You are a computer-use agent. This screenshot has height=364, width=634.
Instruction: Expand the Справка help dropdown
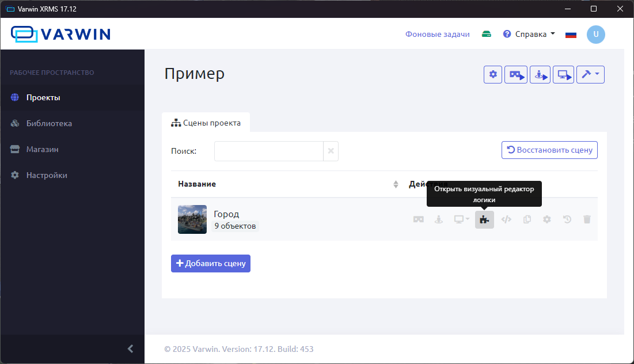pyautogui.click(x=529, y=34)
